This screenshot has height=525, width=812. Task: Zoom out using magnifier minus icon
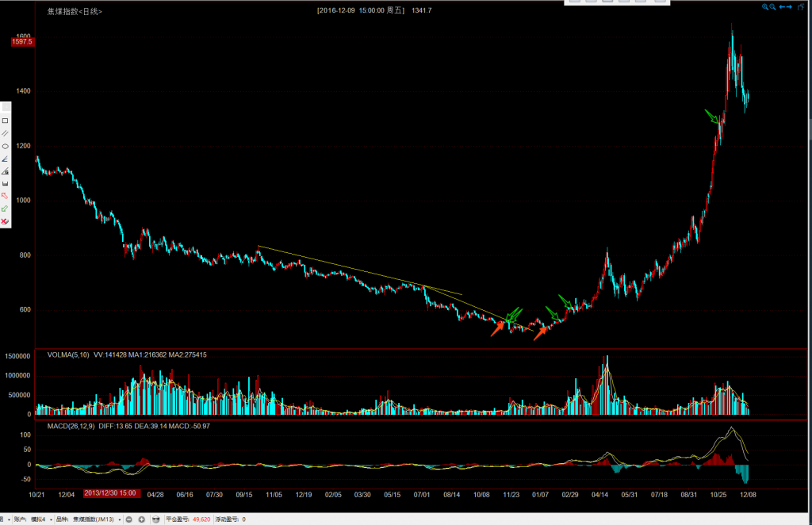pyautogui.click(x=774, y=6)
